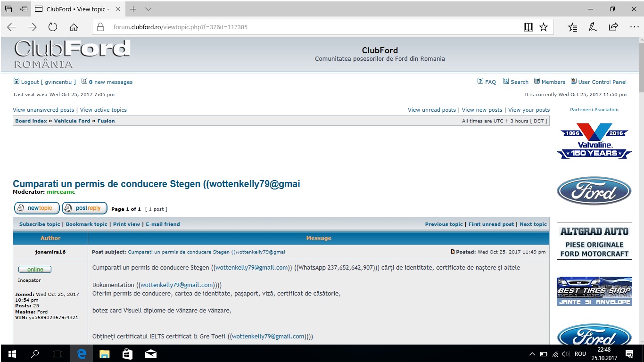Show the tab list dropdown chevron
644x362 pixels.
pyautogui.click(x=148, y=9)
